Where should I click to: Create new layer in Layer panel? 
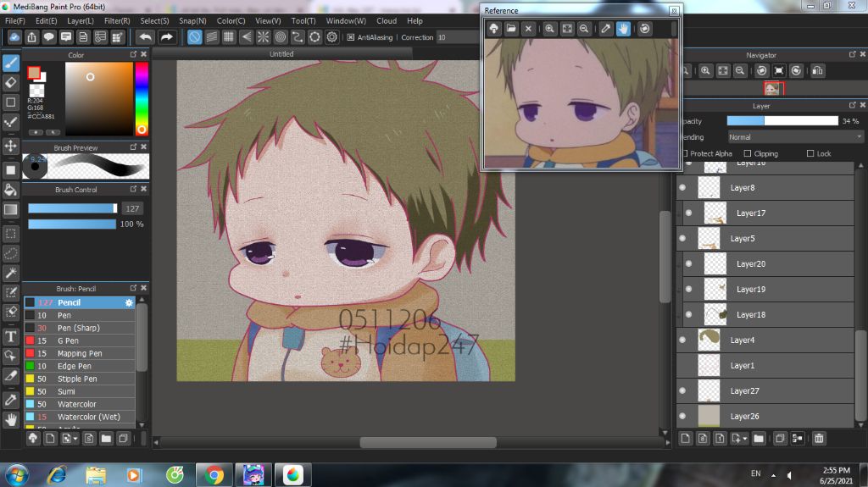pos(685,439)
